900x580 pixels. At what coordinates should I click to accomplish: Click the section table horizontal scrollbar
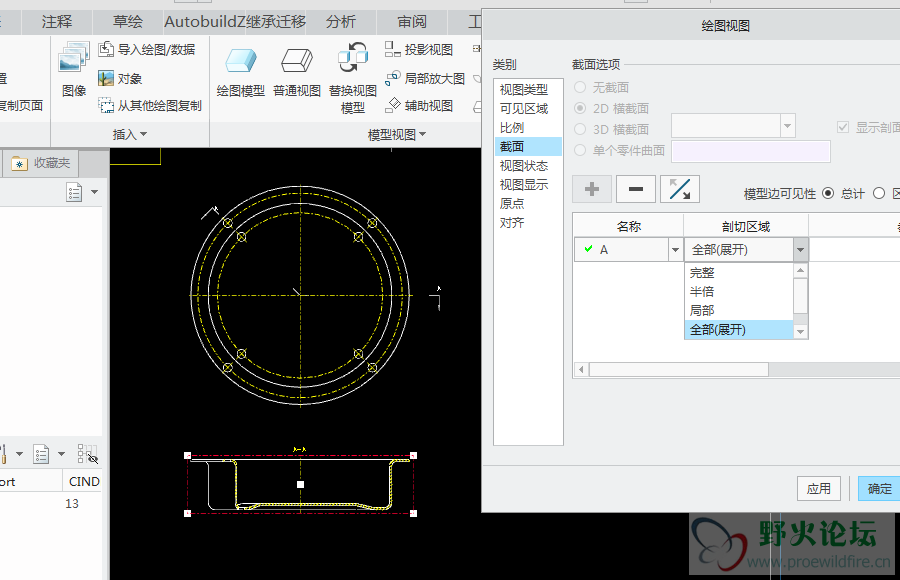pyautogui.click(x=678, y=370)
